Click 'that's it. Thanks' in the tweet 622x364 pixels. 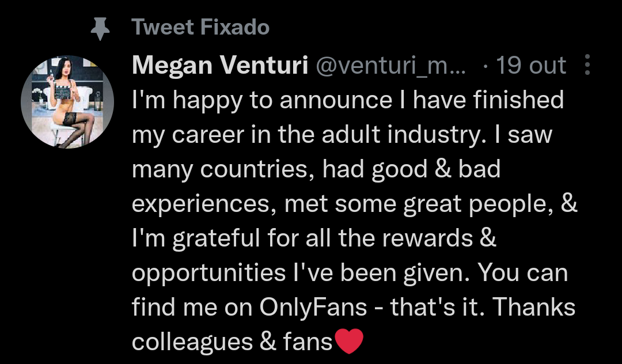coord(483,307)
